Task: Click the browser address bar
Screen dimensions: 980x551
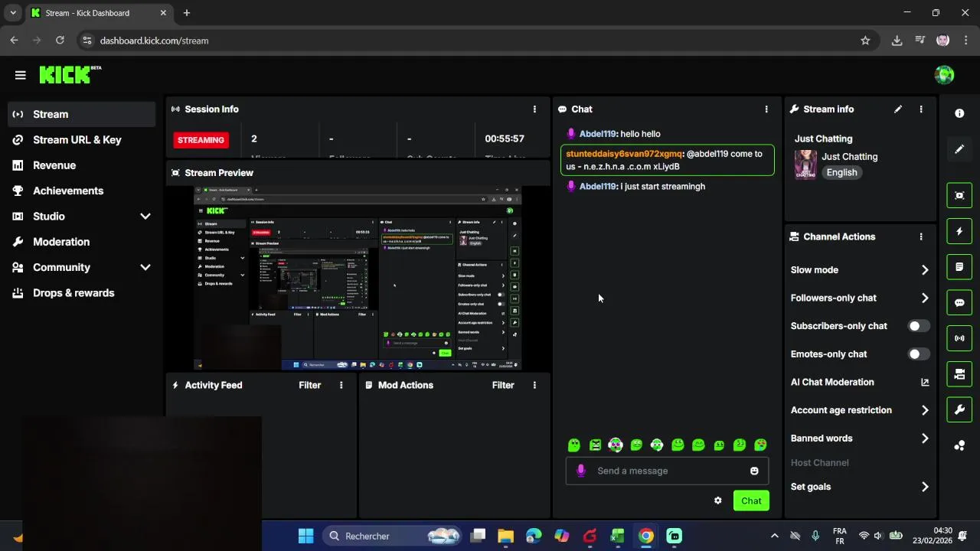Action: coord(475,41)
